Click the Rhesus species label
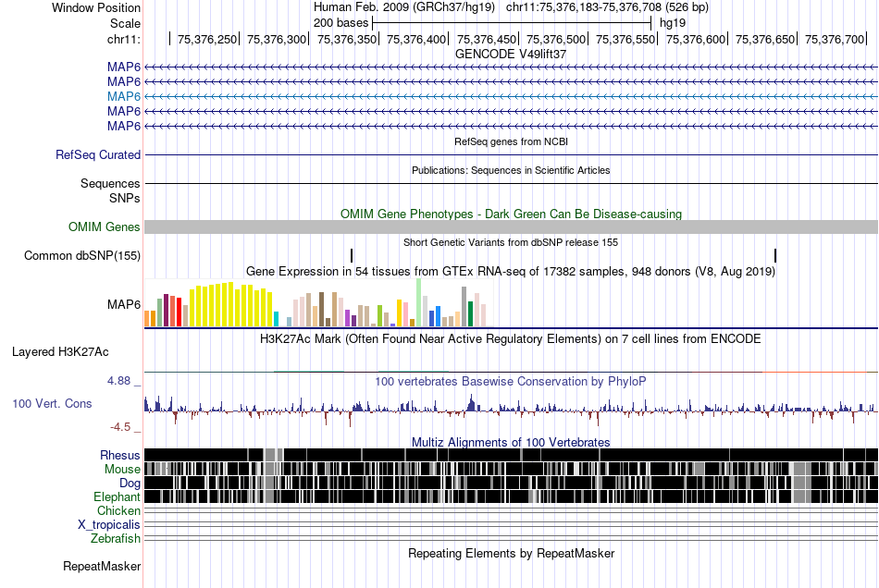Screen dimensions: 879x588 tap(120, 455)
